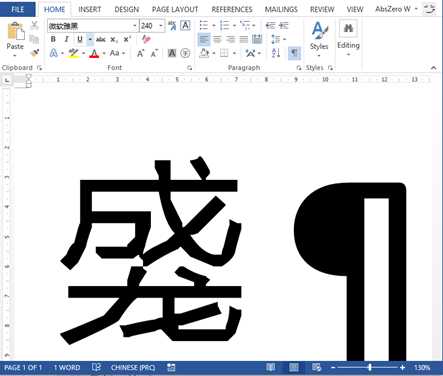Click CHINESE (PRC) language status
The image size is (443, 376).
(133, 368)
